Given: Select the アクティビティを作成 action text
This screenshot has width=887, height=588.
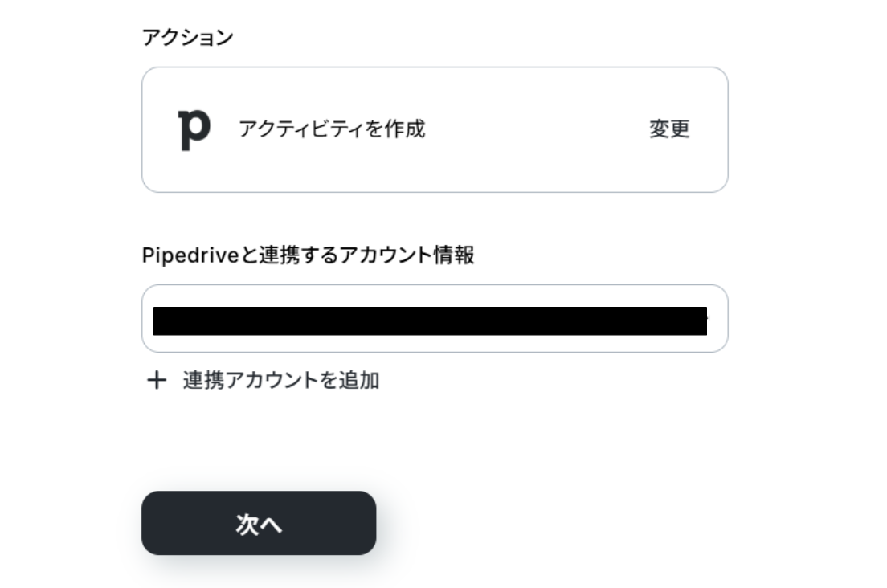Looking at the screenshot, I should click(332, 129).
